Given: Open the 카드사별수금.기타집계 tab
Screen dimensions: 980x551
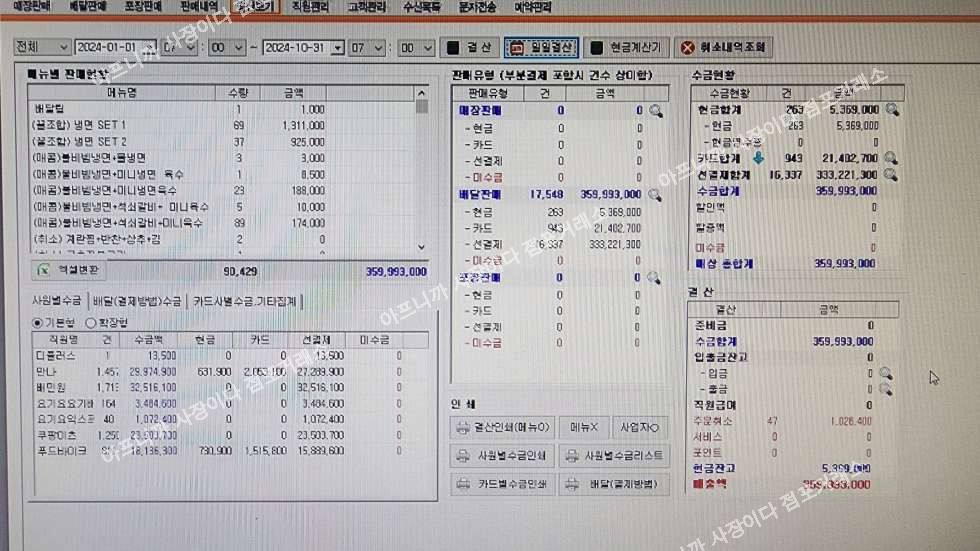Looking at the screenshot, I should pyautogui.click(x=246, y=301).
